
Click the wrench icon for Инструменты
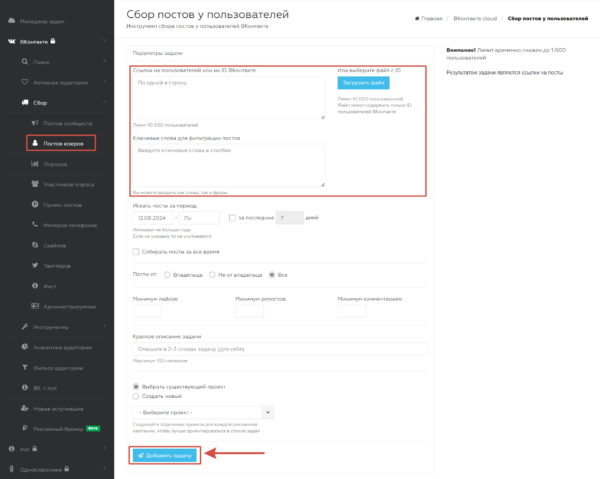(25, 326)
